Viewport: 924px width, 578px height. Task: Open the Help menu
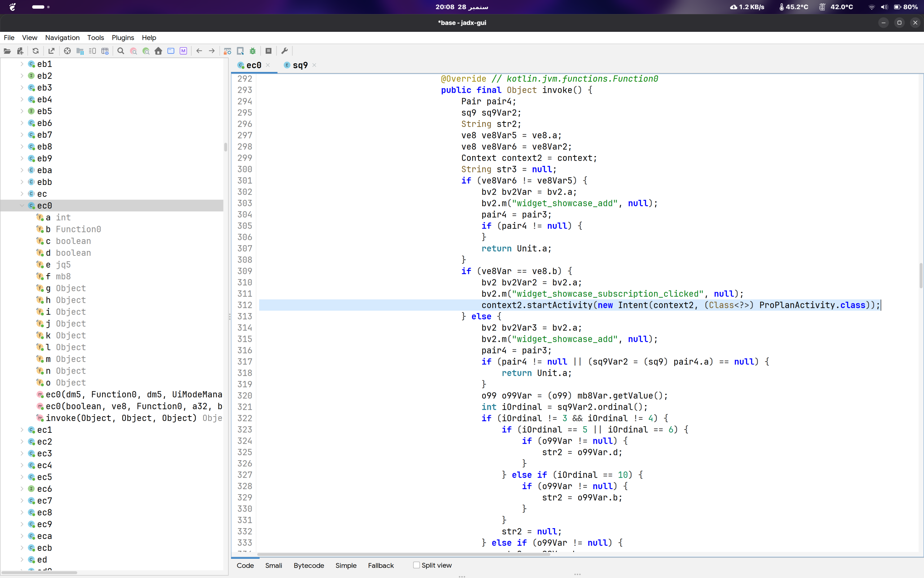[x=149, y=38]
